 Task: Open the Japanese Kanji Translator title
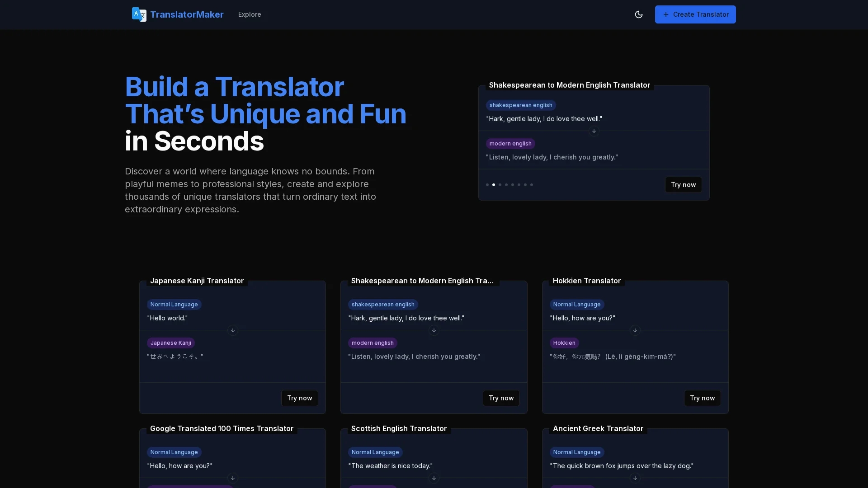pyautogui.click(x=197, y=281)
